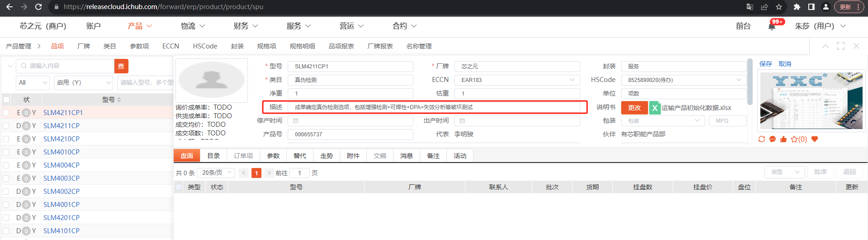Click the grey 0 badge in the SLM4211CP1 row
This screenshot has width=868, height=240.
tap(26, 113)
